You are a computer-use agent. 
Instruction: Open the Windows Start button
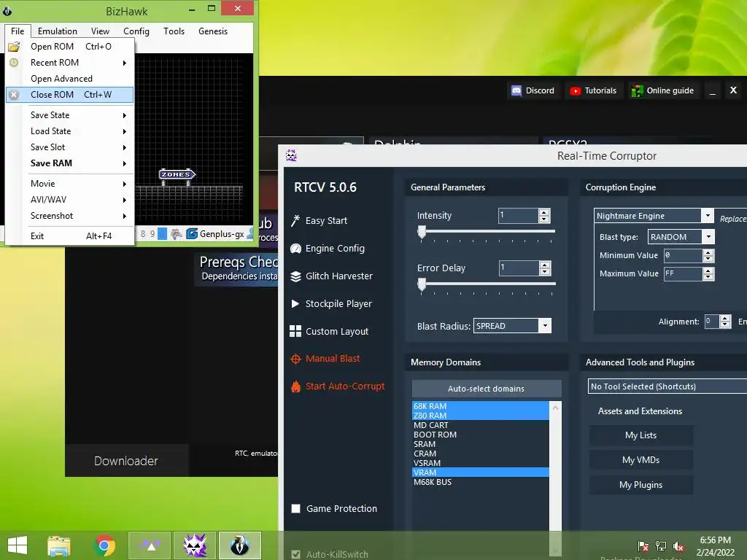pos(18,545)
